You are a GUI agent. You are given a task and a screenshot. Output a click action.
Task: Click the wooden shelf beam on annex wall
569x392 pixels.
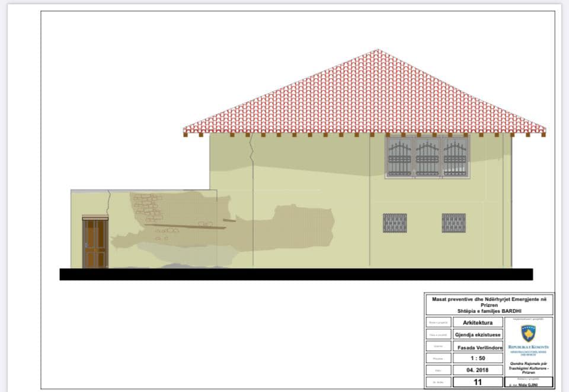coord(185,226)
